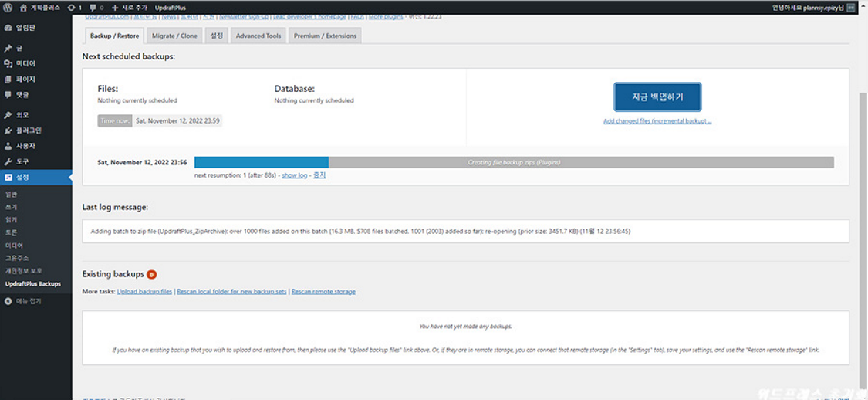
Task: Open the highlighted 설정 settings sidebar item
Action: [36, 178]
